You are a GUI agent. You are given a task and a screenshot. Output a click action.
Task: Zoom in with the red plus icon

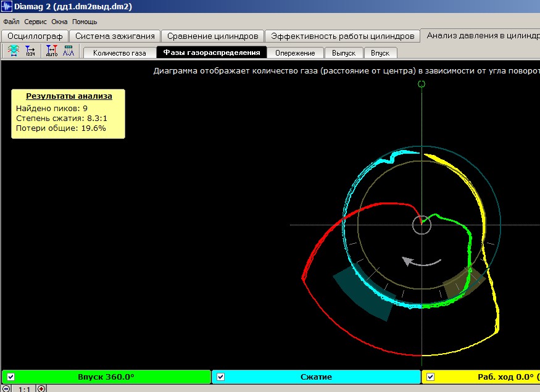point(41,389)
